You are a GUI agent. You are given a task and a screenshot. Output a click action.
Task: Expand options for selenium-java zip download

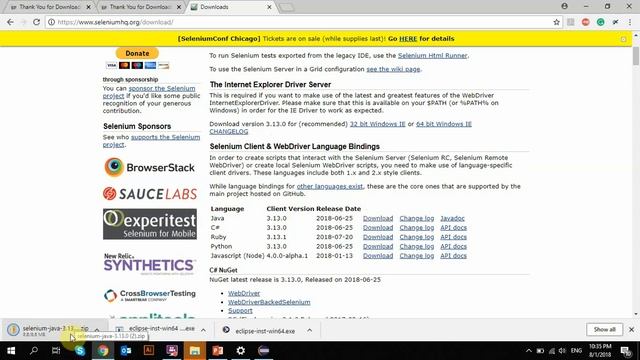tap(97, 330)
